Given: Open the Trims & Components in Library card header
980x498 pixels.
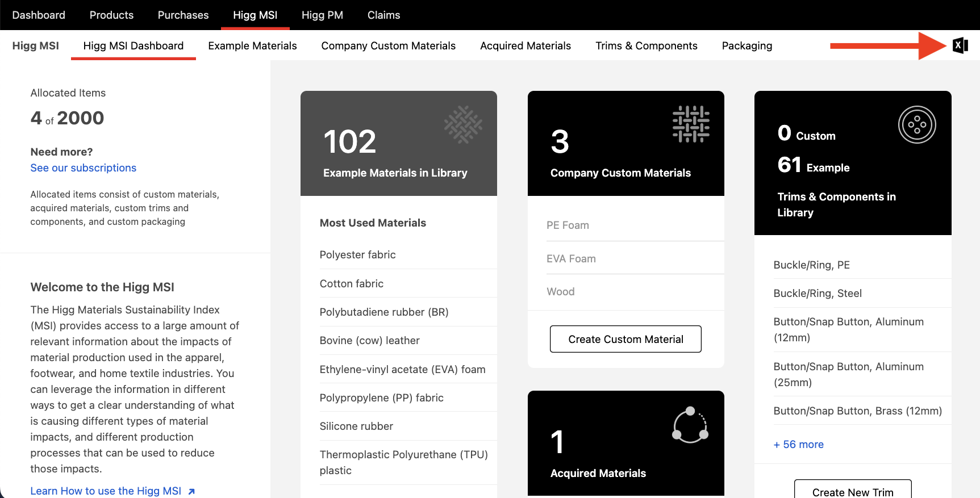Looking at the screenshot, I should pos(853,163).
